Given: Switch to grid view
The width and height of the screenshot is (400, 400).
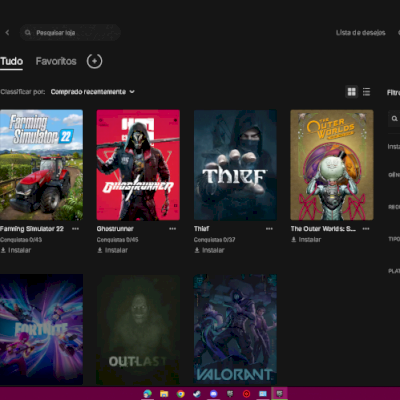Looking at the screenshot, I should tap(351, 92).
